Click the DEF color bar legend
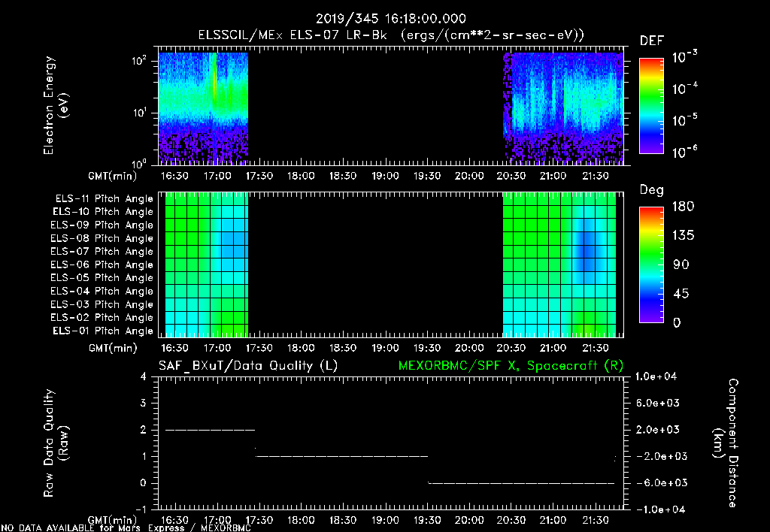This screenshot has width=770, height=532. tap(651, 105)
